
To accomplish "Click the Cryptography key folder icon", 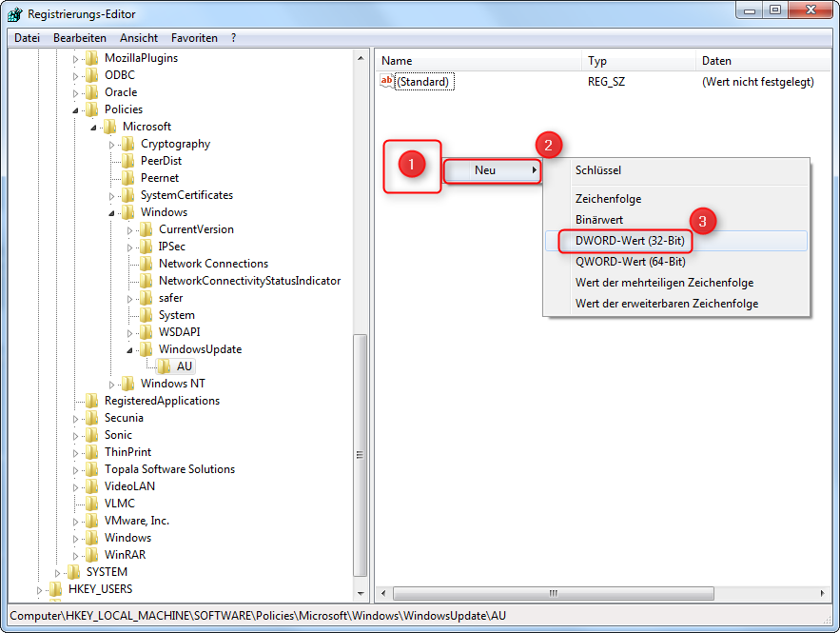I will (x=128, y=143).
